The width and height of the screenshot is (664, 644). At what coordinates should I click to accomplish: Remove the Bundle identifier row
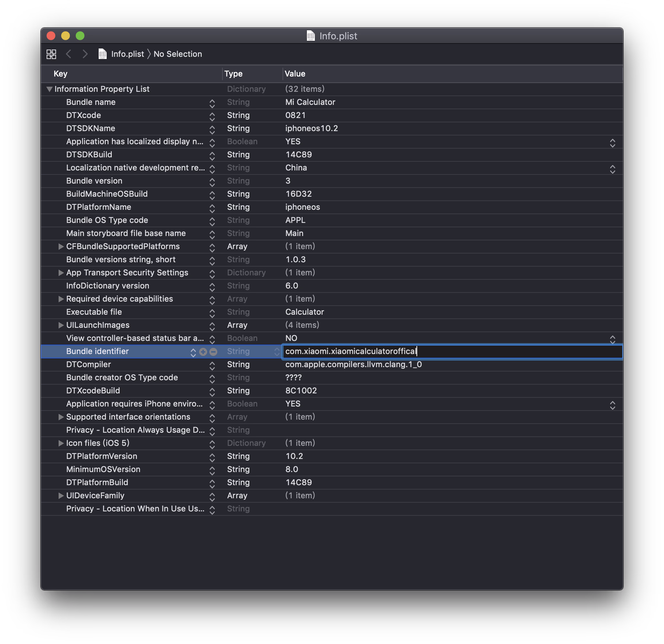[x=214, y=352]
